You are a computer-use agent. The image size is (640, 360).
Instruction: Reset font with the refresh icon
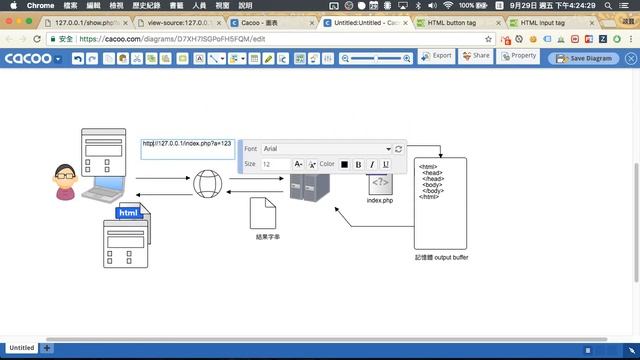click(398, 149)
